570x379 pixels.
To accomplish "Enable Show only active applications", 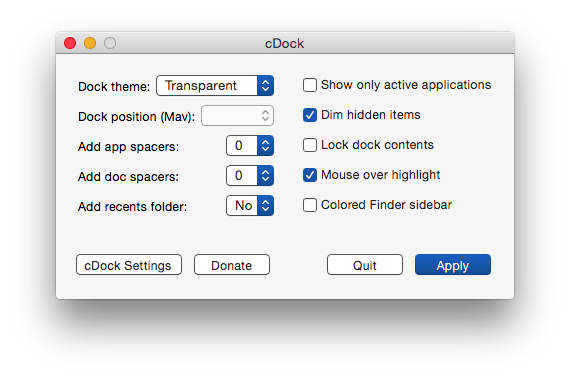I will pos(310,85).
